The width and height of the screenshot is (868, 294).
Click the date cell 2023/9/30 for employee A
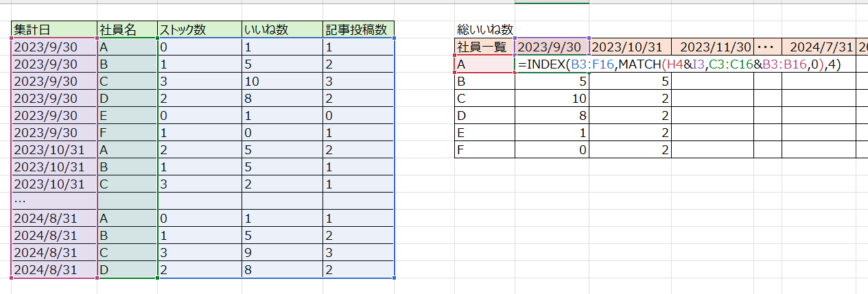pyautogui.click(x=54, y=47)
